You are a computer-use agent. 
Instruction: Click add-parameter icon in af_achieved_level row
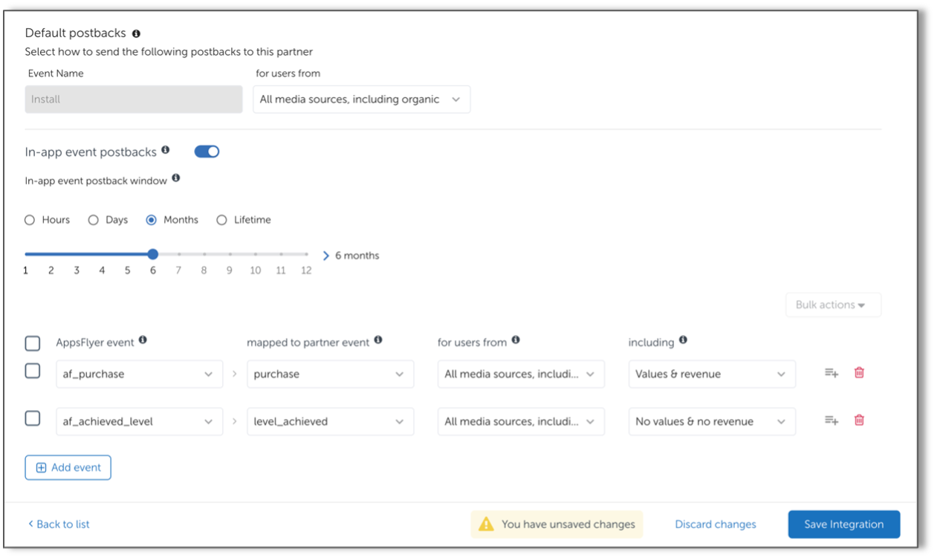[831, 420]
